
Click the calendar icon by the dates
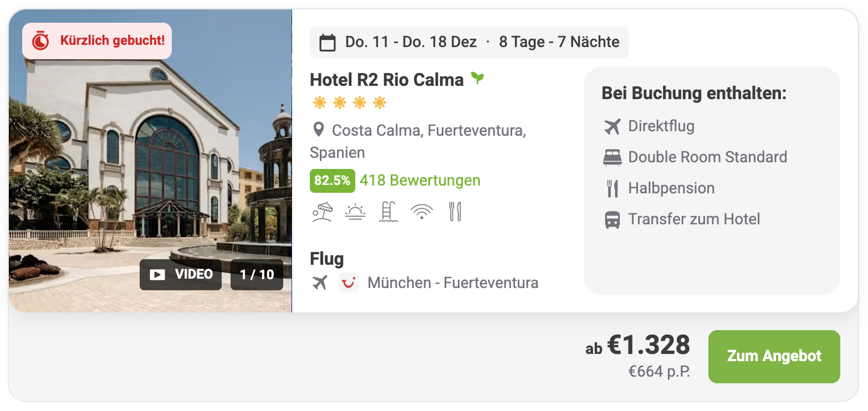point(328,43)
